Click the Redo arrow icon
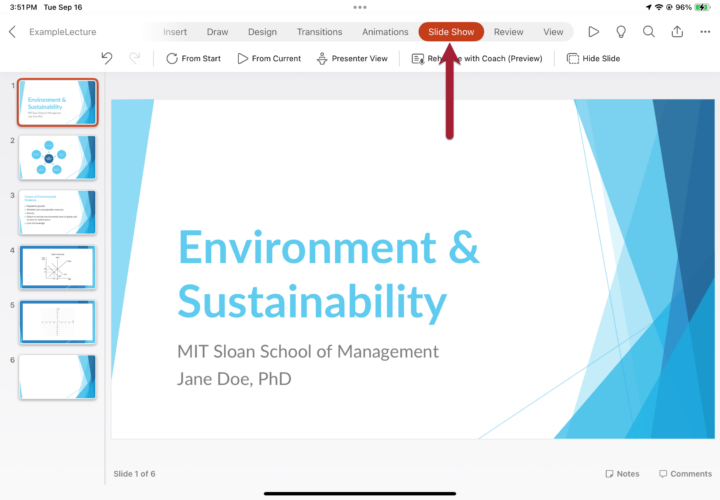 [135, 59]
